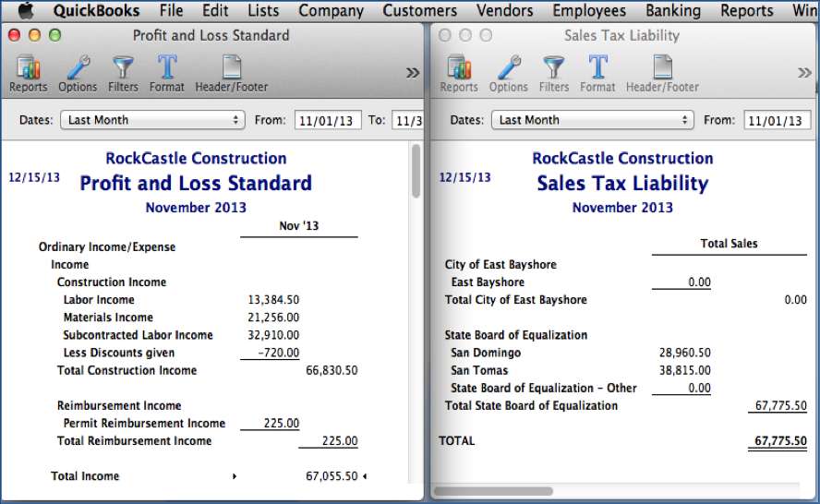Open the Edit menu

click(x=215, y=10)
